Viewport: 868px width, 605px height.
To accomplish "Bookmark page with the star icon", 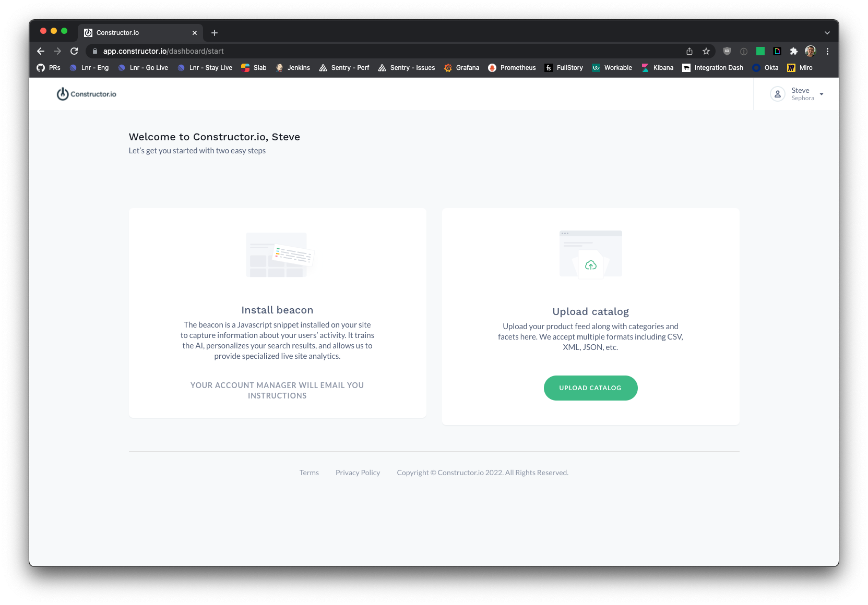I will (x=706, y=51).
